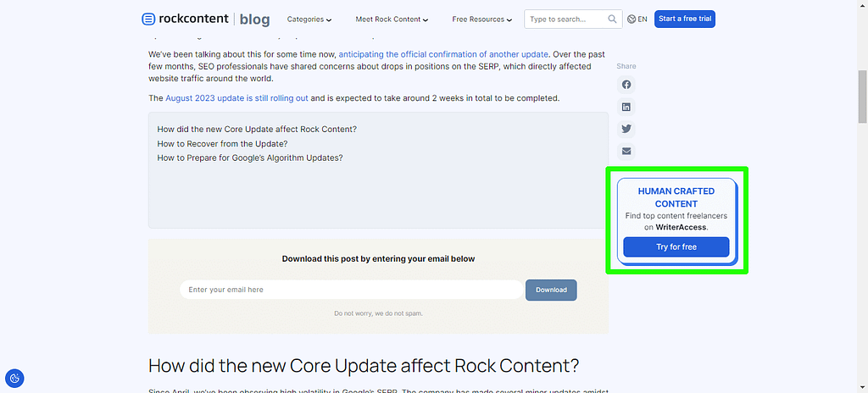Expand the Categories dropdown menu
Image resolution: width=868 pixels, height=393 pixels.
click(309, 19)
